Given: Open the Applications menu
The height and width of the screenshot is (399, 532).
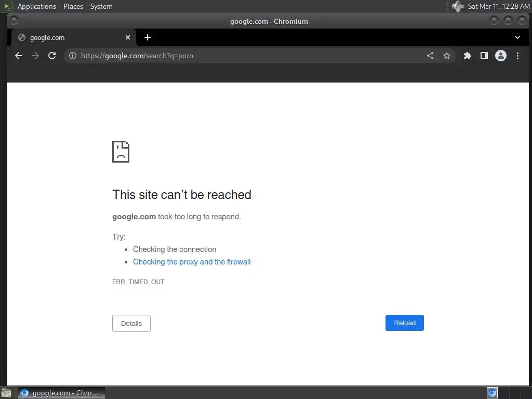Looking at the screenshot, I should pos(37,6).
